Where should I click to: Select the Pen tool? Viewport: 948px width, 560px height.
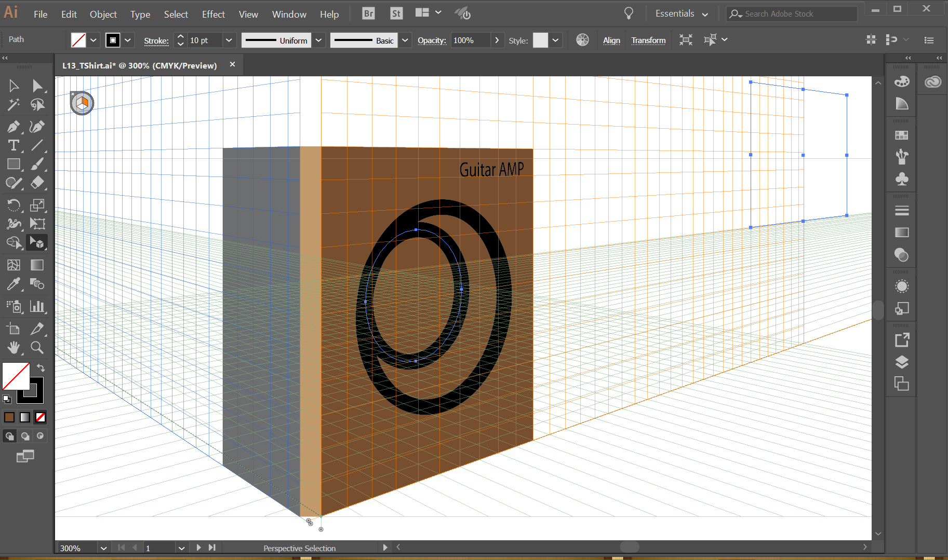click(14, 127)
